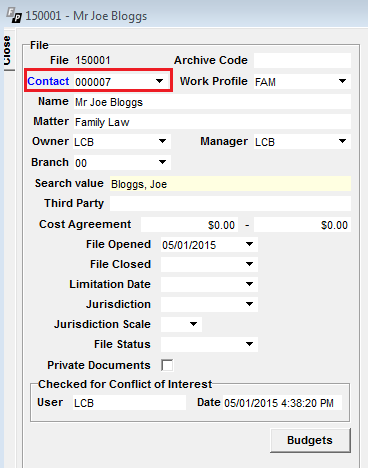Open the File Opened date picker arrow

pyautogui.click(x=249, y=244)
